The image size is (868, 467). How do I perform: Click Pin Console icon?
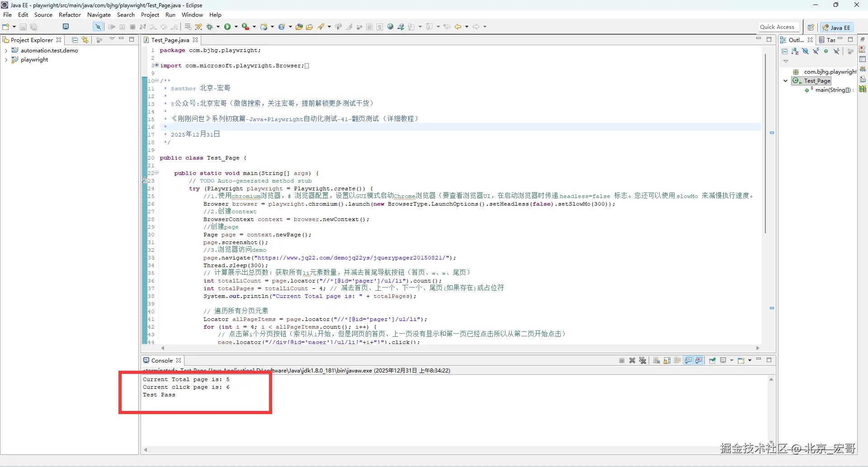[x=712, y=360]
